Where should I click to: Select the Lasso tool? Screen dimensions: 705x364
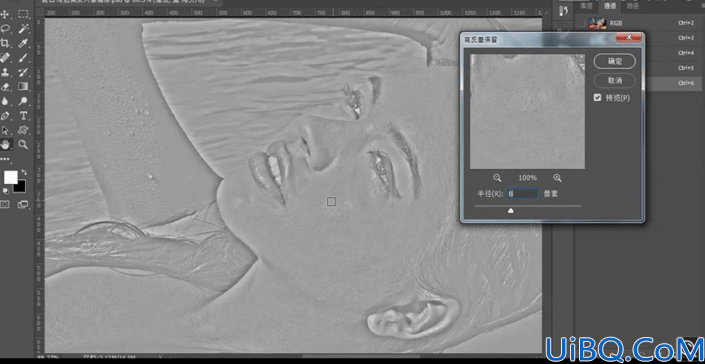[5, 29]
